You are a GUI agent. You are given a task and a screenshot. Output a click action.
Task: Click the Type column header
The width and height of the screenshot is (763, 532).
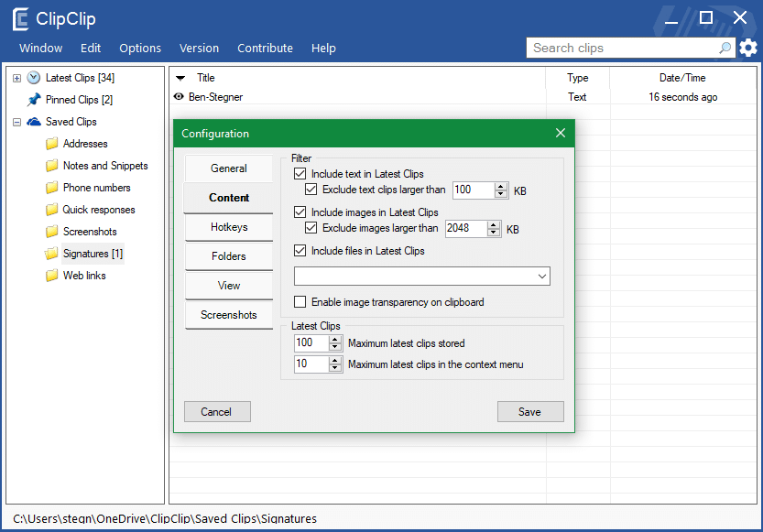click(577, 78)
